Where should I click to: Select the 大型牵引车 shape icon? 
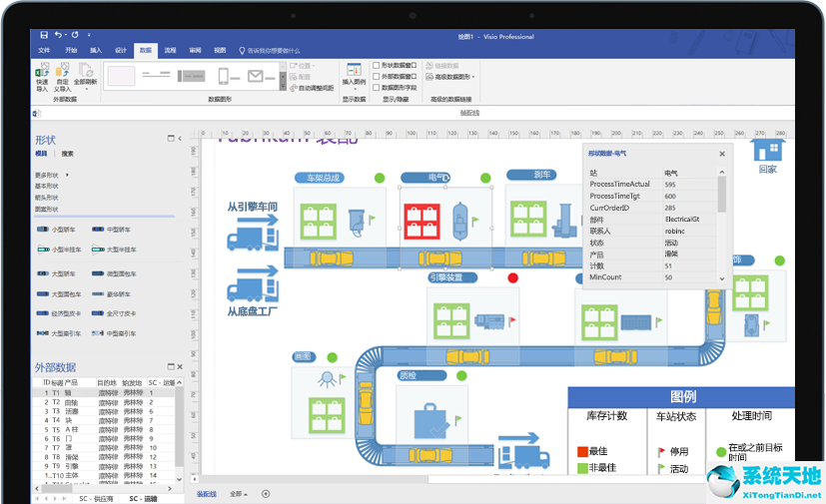[x=43, y=333]
